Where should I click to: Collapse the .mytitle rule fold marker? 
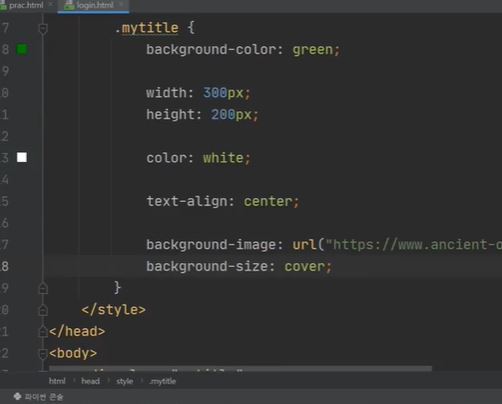pos(43,29)
